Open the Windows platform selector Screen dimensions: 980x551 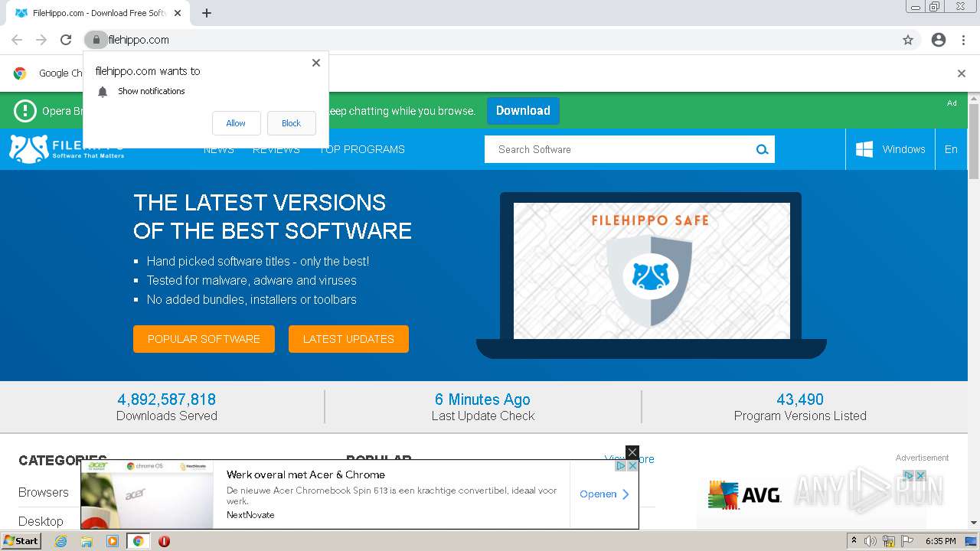[x=890, y=149]
